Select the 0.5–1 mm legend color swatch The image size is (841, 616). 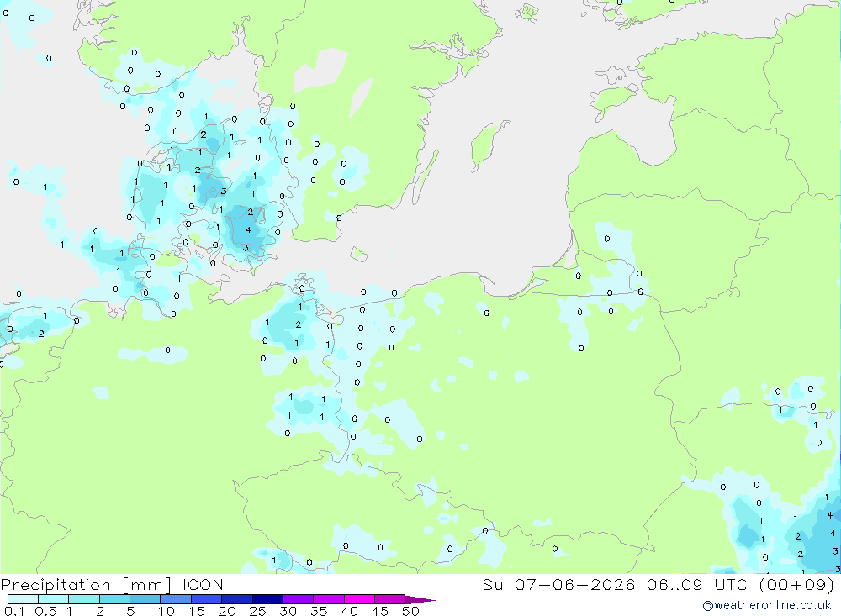pos(54,599)
